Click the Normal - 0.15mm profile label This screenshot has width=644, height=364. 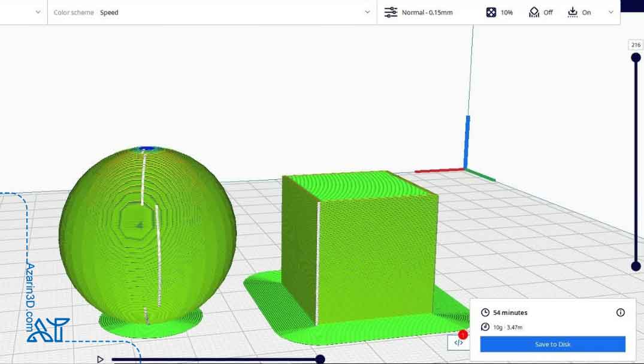click(x=427, y=12)
